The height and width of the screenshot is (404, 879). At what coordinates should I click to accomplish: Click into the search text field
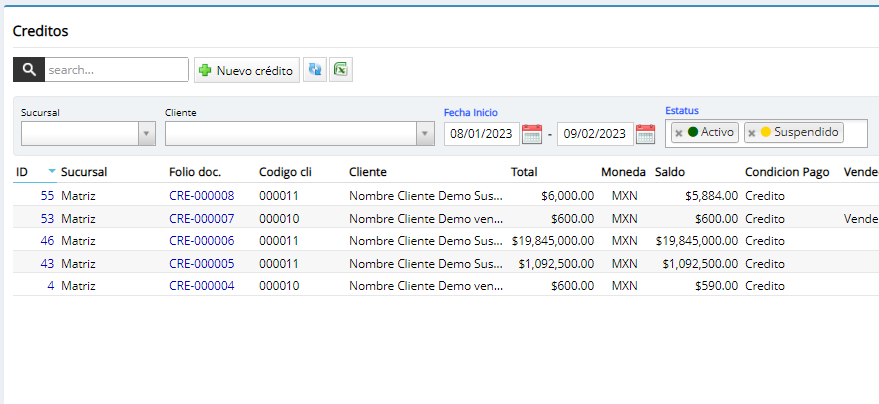116,70
